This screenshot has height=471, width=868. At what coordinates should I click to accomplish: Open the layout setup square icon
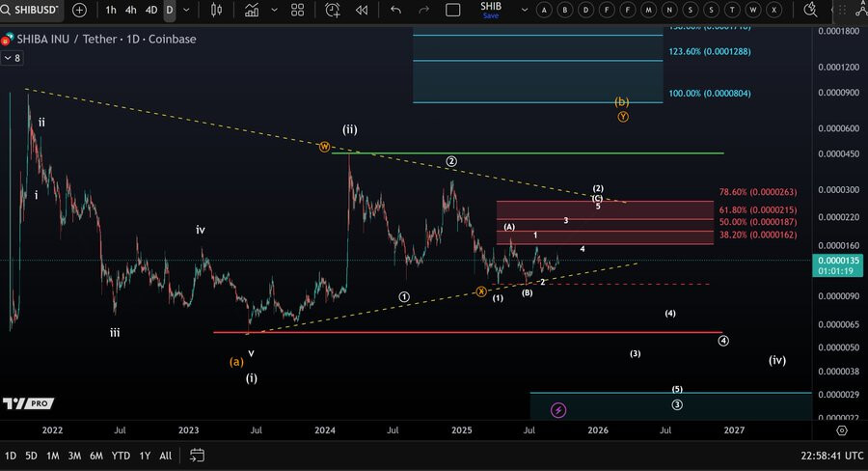453,10
